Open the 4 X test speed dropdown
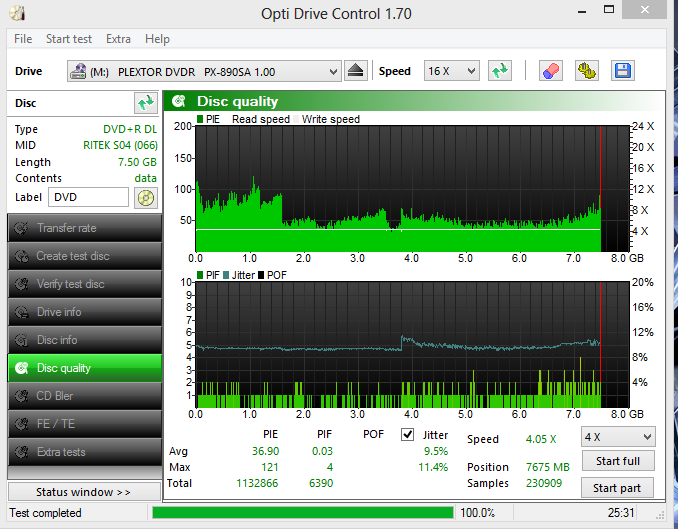 tap(618, 437)
